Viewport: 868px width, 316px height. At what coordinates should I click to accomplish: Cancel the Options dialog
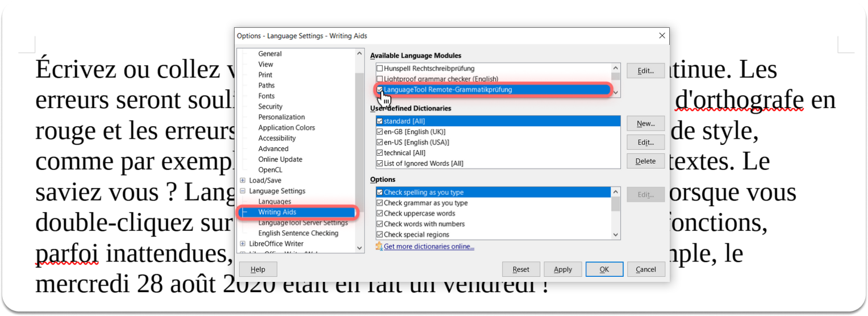pyautogui.click(x=646, y=269)
